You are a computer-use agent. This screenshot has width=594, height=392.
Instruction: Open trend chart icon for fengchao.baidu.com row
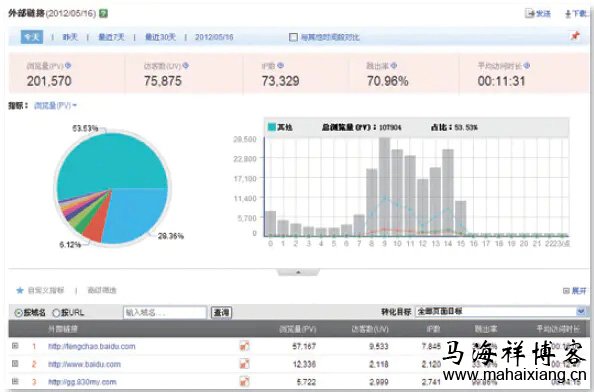pos(244,346)
